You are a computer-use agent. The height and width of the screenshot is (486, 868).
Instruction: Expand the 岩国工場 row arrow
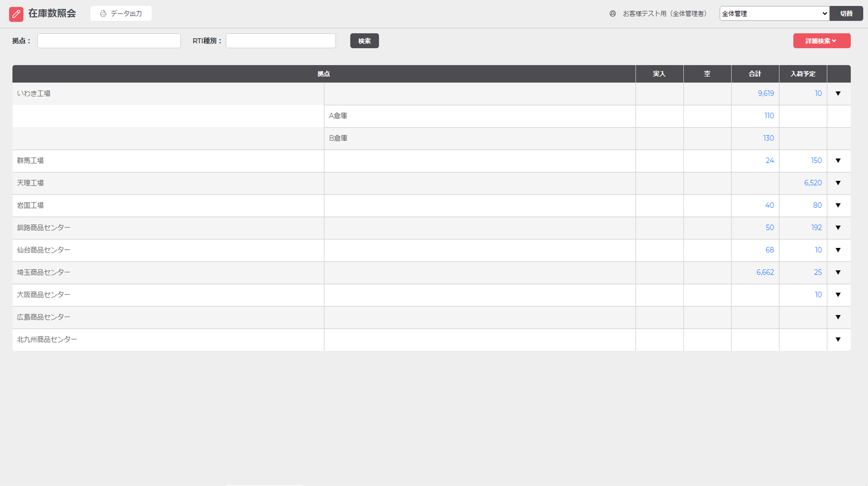coord(838,205)
